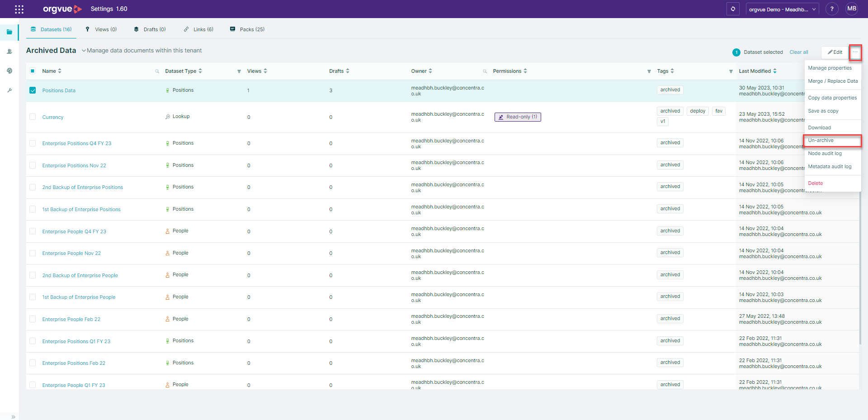Click the People icon for Enterprise People Nov 22
The image size is (868, 420).
pos(168,253)
